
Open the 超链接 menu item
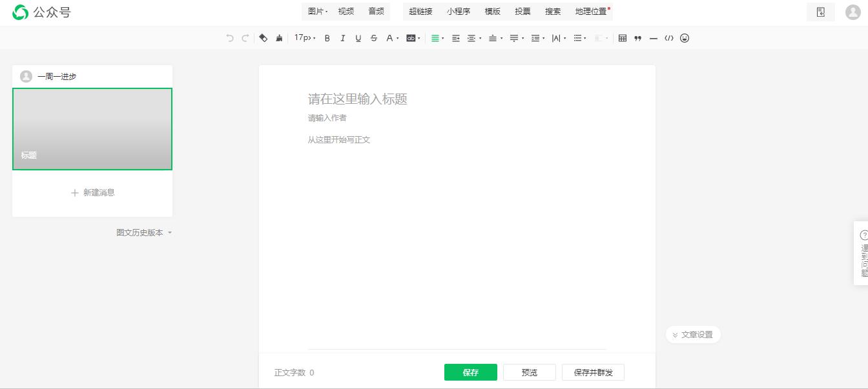coord(421,11)
